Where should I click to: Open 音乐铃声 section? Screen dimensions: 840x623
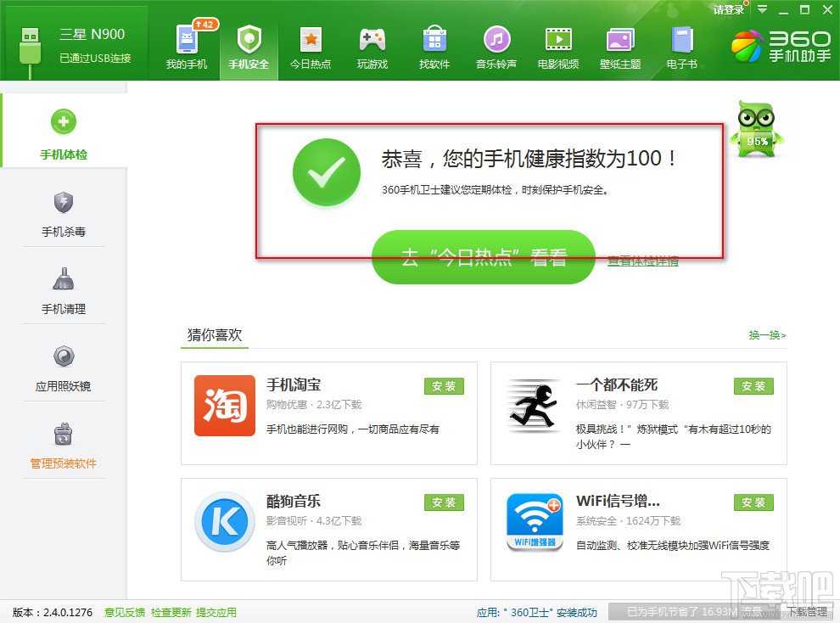tap(496, 48)
